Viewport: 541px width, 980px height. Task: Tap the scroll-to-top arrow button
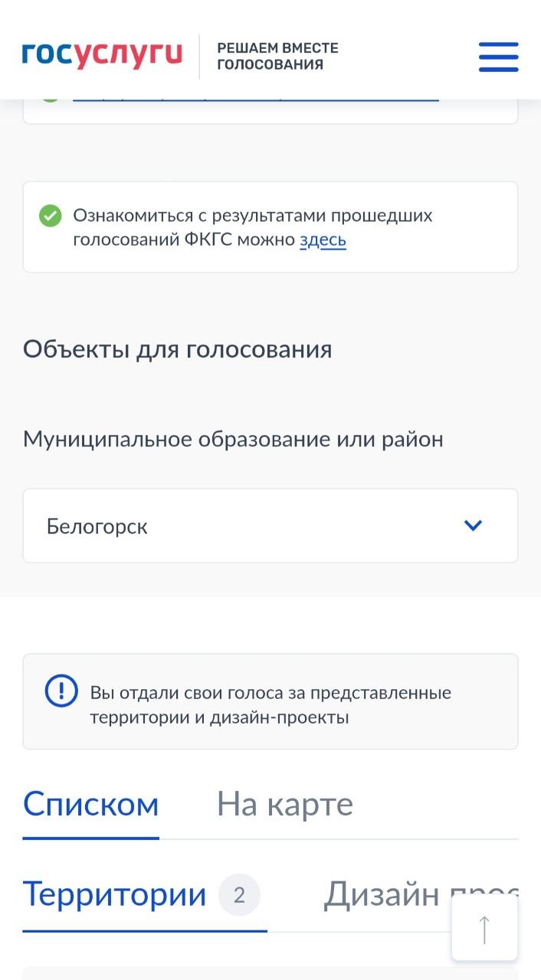484,929
